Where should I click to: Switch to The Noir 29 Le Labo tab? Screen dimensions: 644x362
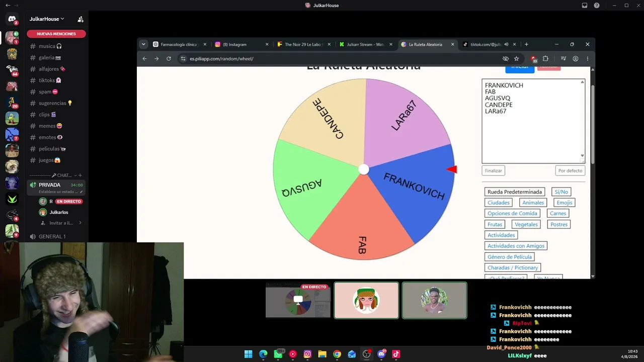click(304, 44)
